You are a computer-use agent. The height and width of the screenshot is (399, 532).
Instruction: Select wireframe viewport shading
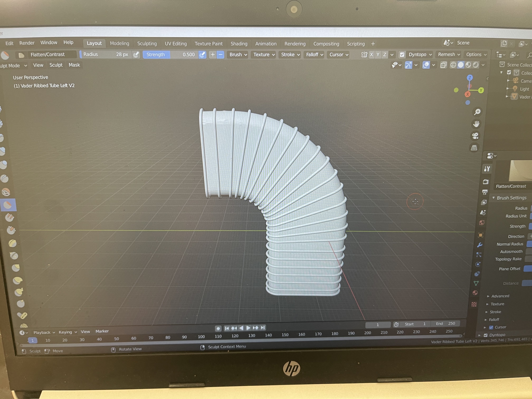point(453,65)
